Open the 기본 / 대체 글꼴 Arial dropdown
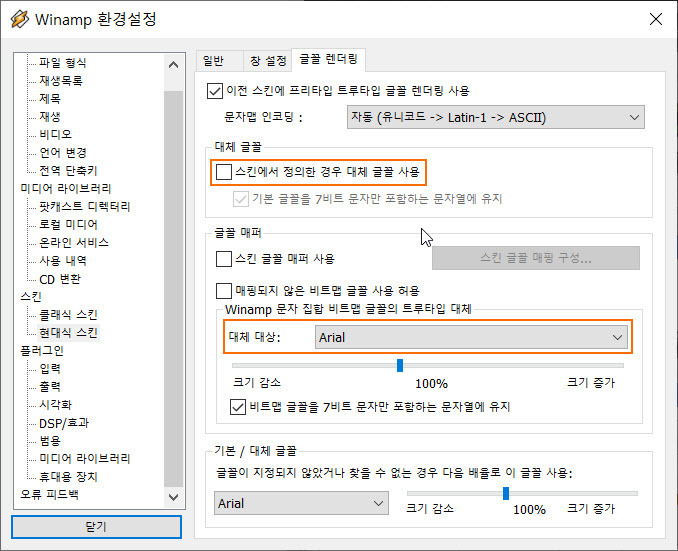This screenshot has height=551, width=678. (301, 503)
